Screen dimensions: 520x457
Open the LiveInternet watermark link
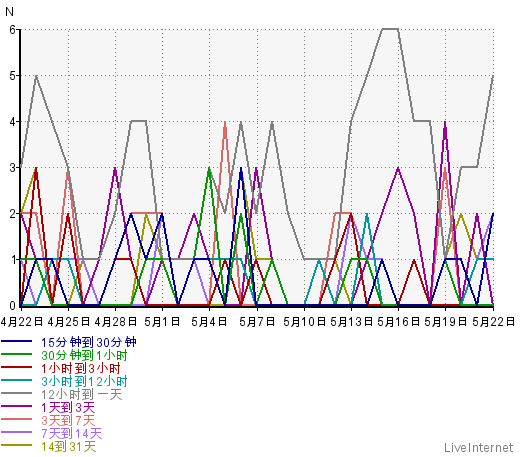pyautogui.click(x=479, y=447)
